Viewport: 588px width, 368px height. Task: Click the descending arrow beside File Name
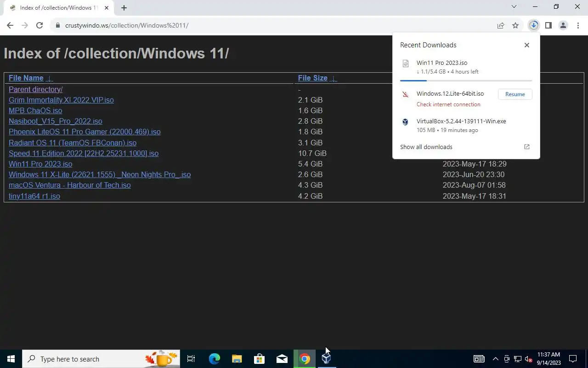pos(50,78)
